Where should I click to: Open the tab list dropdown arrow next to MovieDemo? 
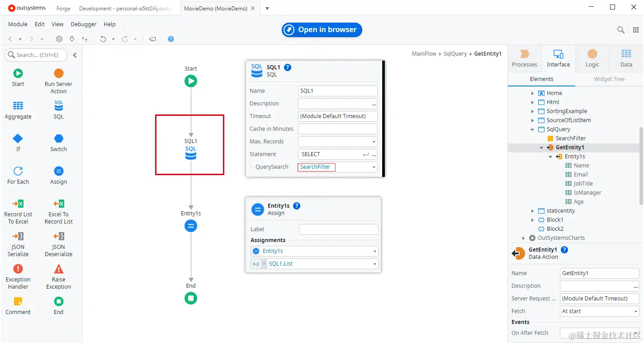click(267, 8)
